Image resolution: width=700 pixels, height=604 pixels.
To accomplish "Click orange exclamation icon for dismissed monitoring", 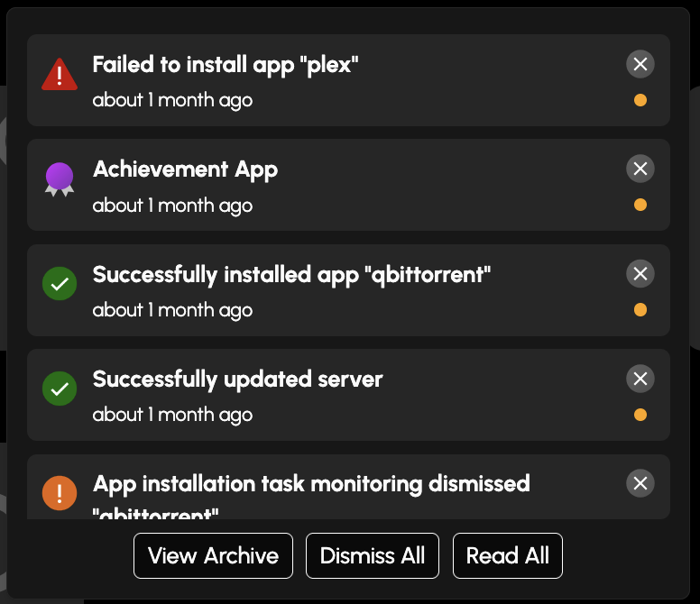I will [x=60, y=493].
